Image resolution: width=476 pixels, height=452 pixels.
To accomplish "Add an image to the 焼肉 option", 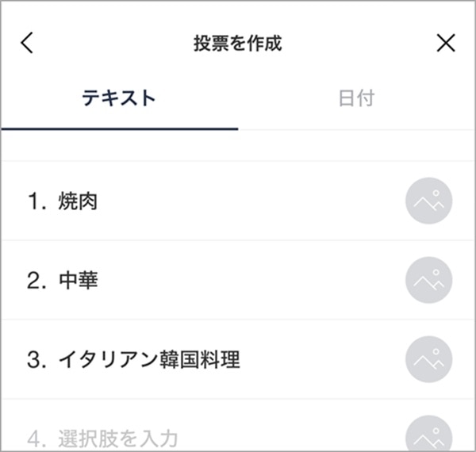I will click(x=428, y=201).
